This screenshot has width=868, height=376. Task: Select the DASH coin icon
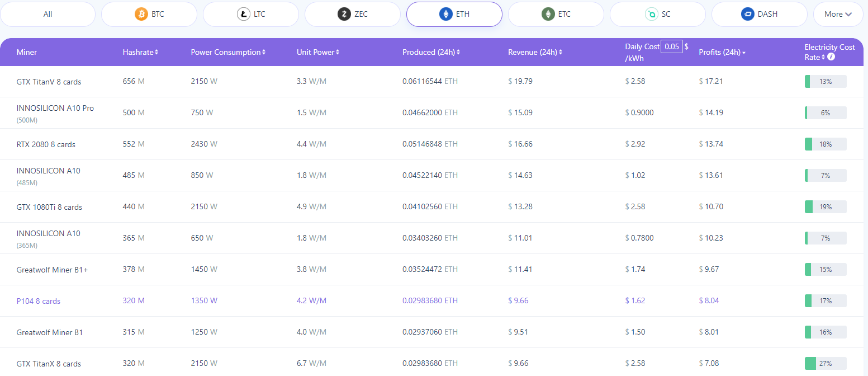pyautogui.click(x=749, y=13)
